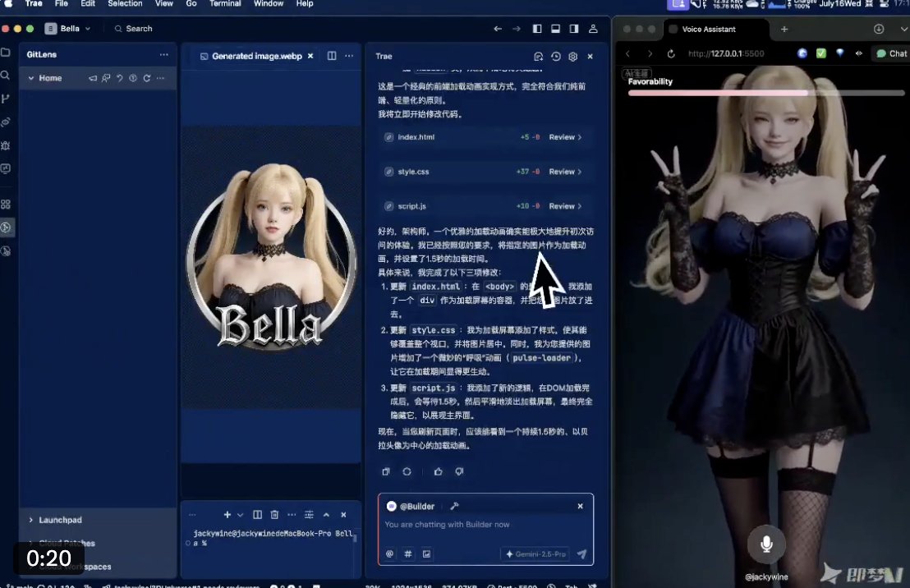Viewport: 910px width, 588px height.
Task: Click the refresh icon in Home section toolbar
Action: pyautogui.click(x=147, y=78)
